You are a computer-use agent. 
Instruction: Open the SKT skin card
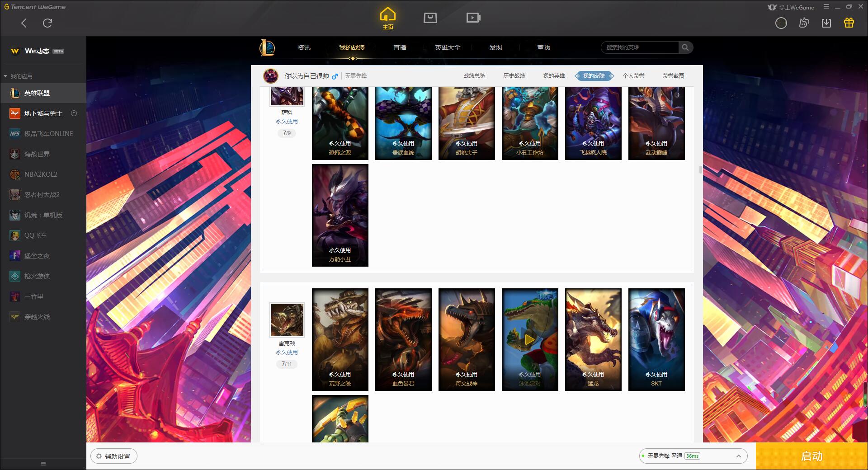pyautogui.click(x=656, y=339)
